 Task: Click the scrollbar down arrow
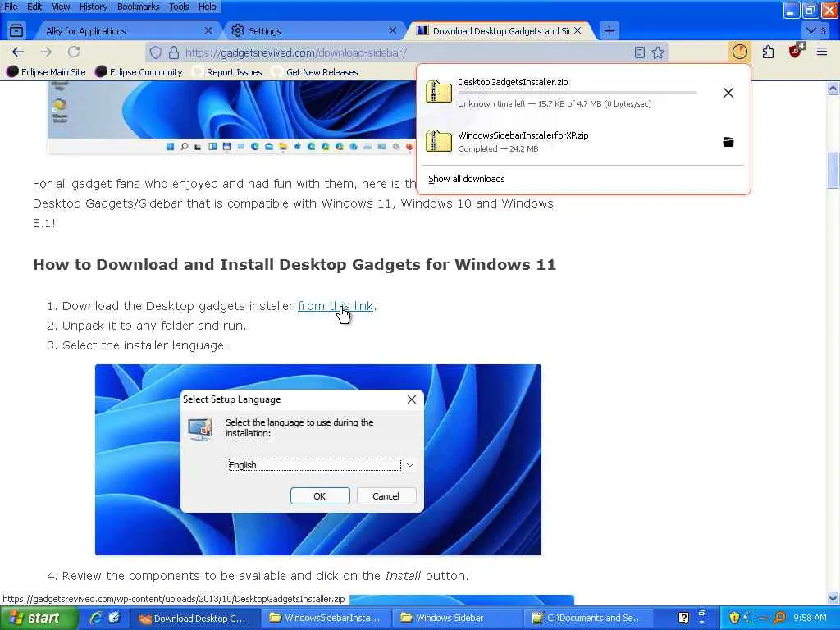click(x=833, y=597)
